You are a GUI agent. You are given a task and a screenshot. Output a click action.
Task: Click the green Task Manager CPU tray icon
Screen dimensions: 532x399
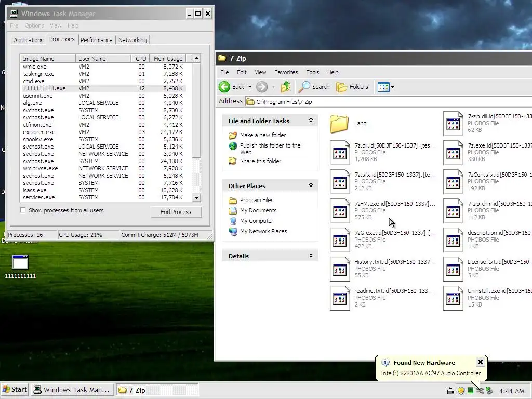pyautogui.click(x=470, y=391)
